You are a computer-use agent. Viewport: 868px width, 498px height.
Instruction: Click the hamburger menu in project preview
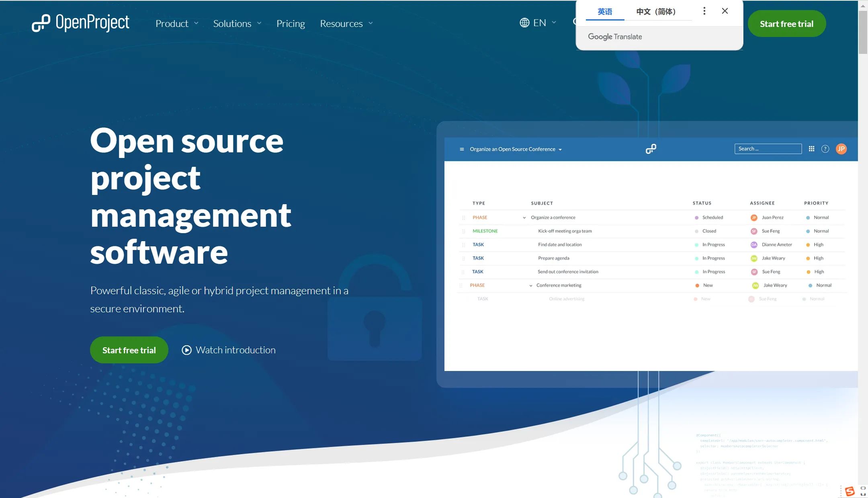click(x=462, y=149)
